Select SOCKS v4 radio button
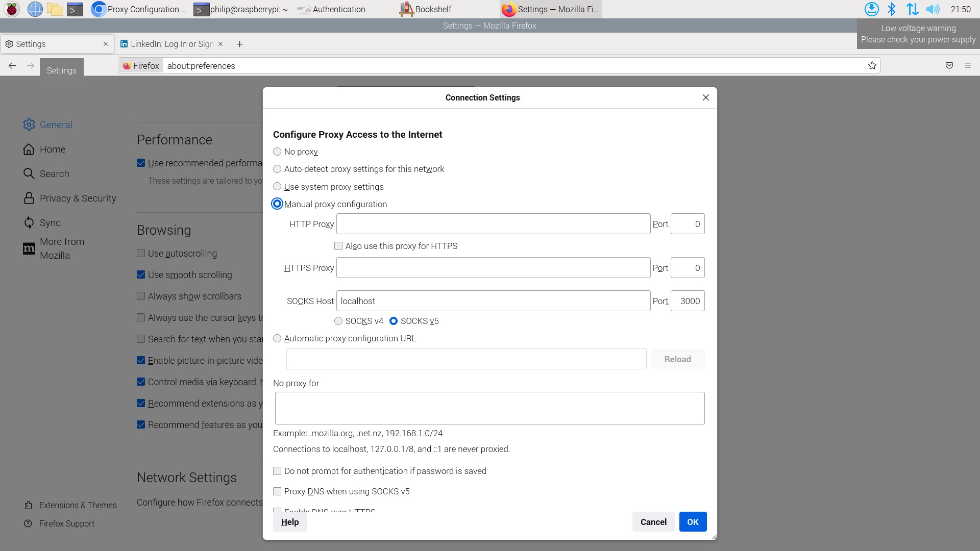Screen dimensions: 980x551 pos(338,321)
